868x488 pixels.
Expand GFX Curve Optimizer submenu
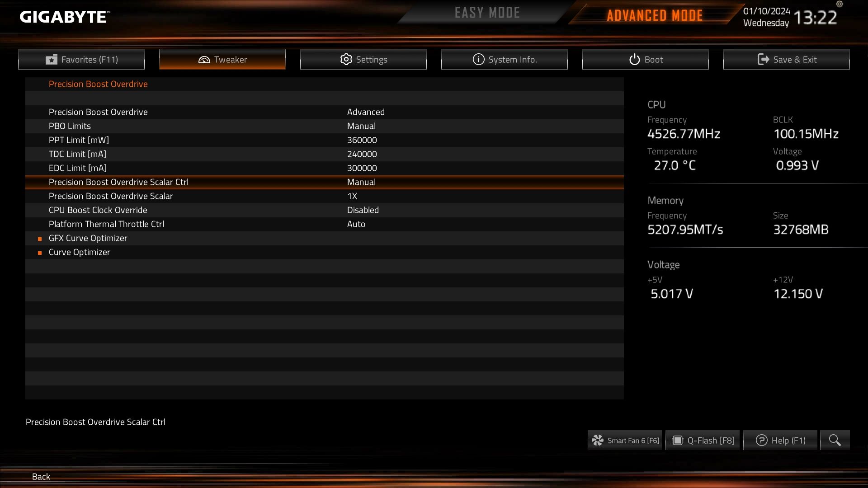point(88,238)
